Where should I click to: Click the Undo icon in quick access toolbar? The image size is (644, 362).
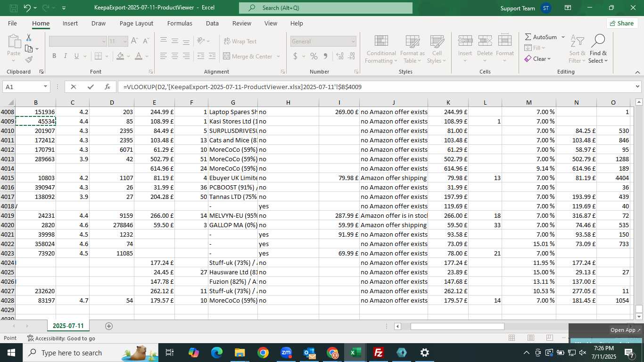pos(27,8)
